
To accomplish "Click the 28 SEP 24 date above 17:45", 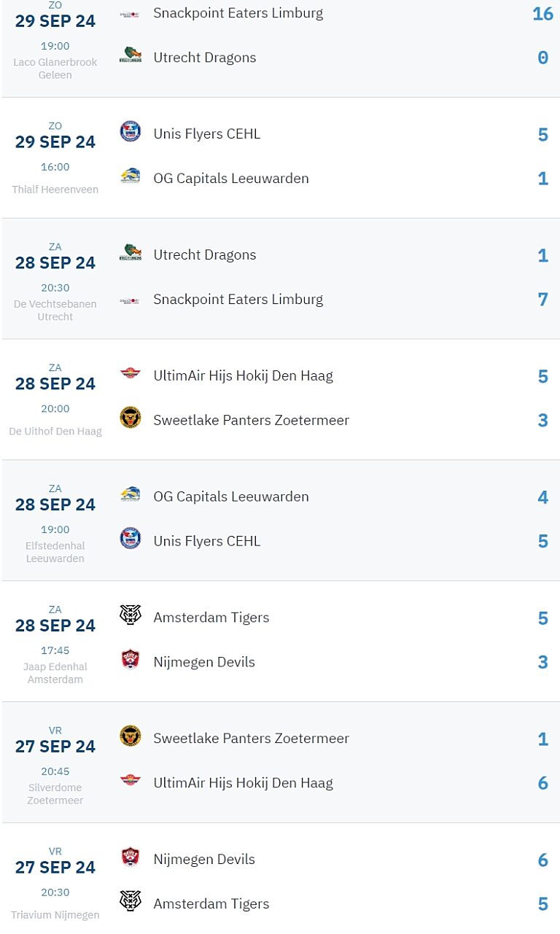I will click(x=55, y=626).
